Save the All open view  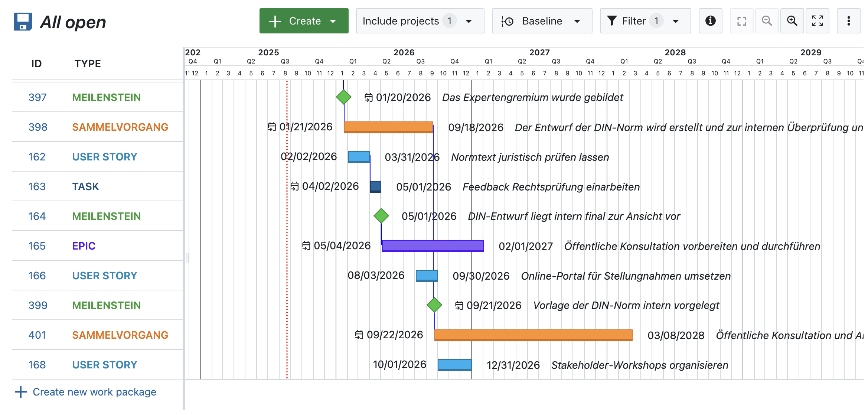[x=23, y=21]
